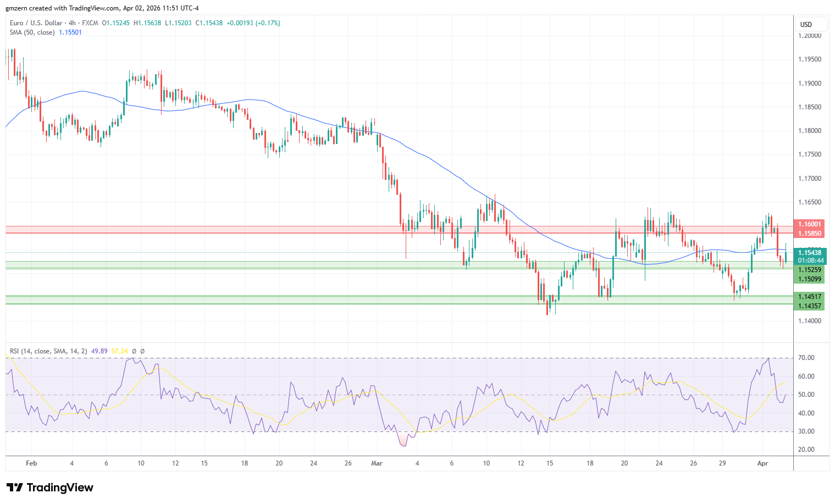Click the 70.00 RSI axis level
The height and width of the screenshot is (504, 835).
pos(806,358)
